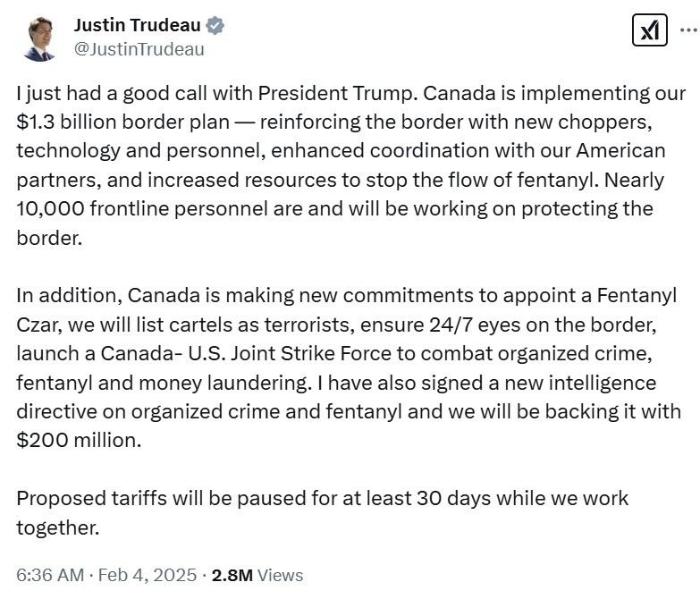Screen dimensions: 700x599
Task: Open Justin Trudeau's profile avatar photo
Action: (39, 38)
